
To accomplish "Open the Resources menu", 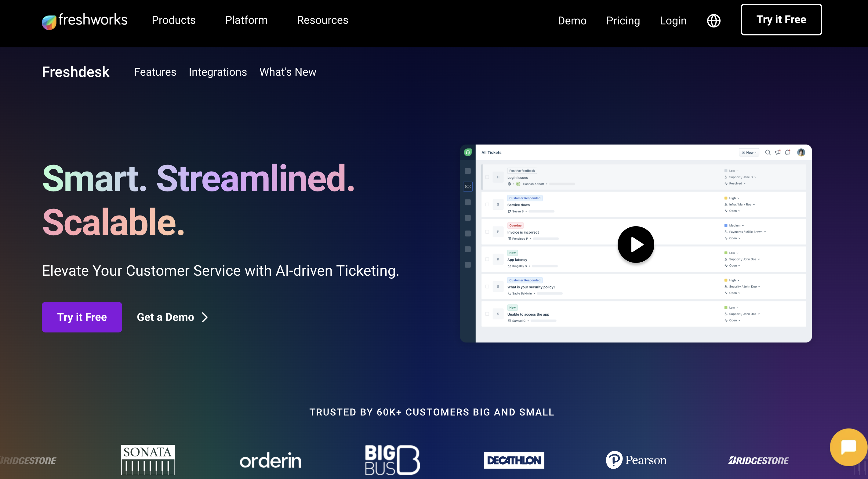I will click(x=322, y=20).
